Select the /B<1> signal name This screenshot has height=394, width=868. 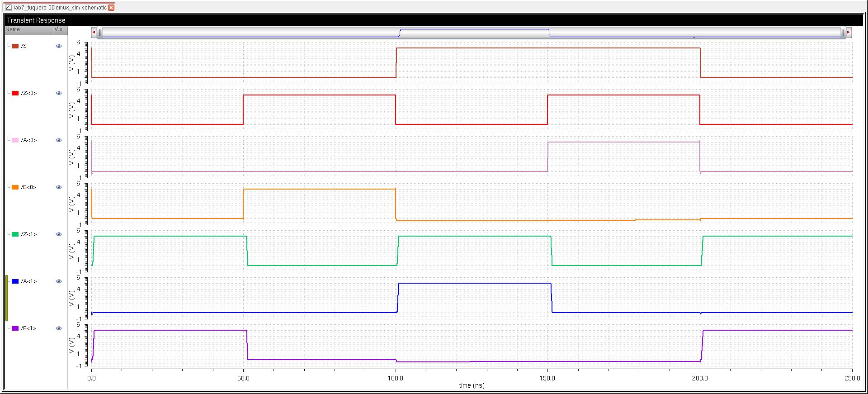(x=29, y=328)
